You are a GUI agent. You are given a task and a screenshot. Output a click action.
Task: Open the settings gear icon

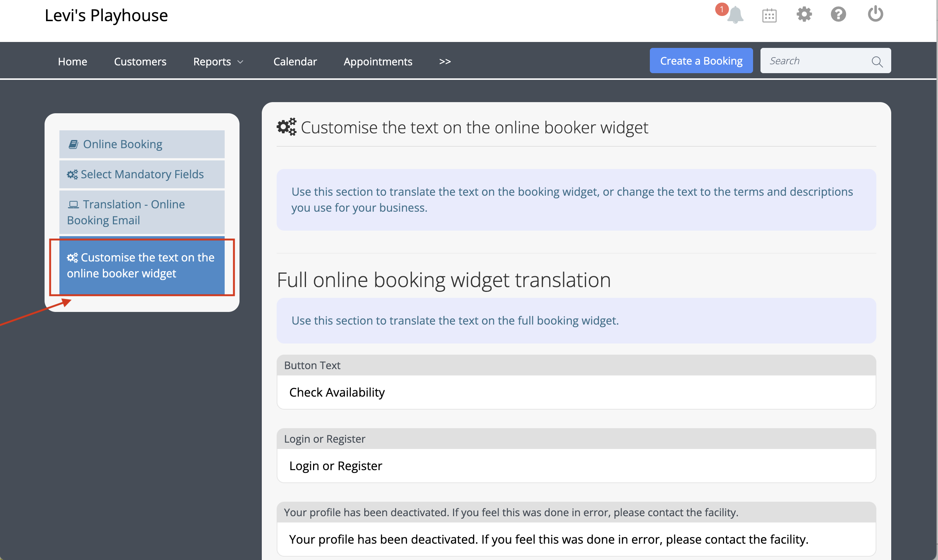tap(804, 14)
